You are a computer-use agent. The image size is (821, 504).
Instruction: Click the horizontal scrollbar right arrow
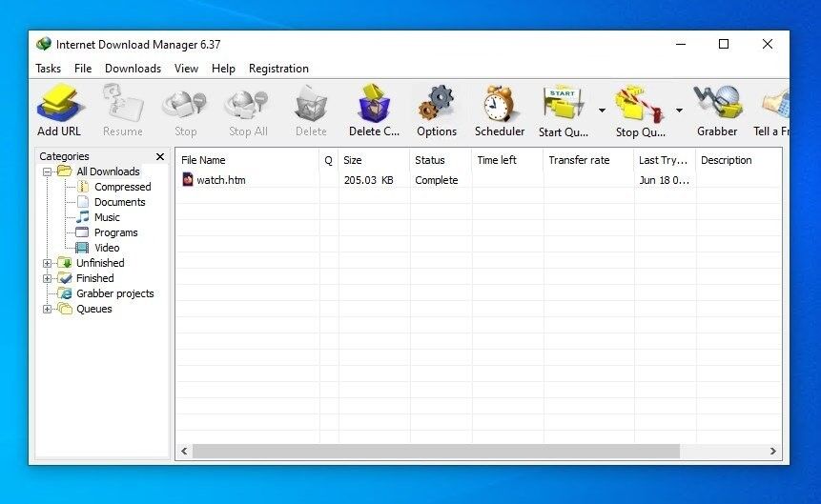click(772, 452)
